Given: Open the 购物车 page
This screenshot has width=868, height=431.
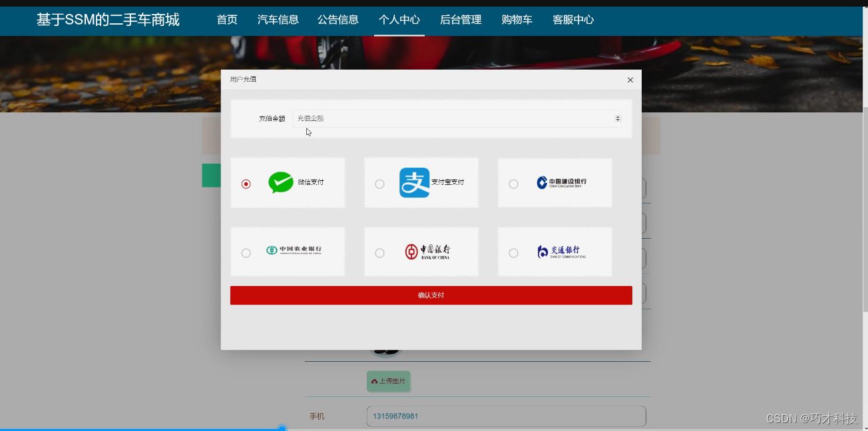Looking at the screenshot, I should pos(517,20).
